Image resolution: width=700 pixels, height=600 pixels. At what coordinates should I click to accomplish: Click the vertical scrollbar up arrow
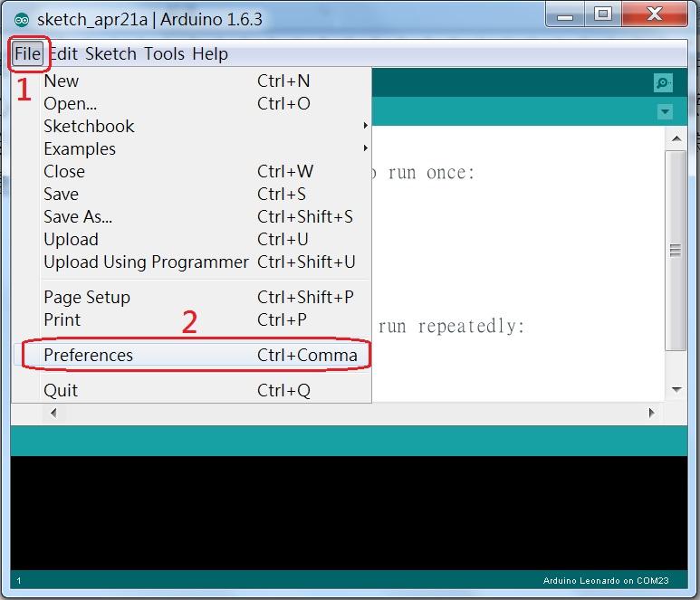(676, 138)
